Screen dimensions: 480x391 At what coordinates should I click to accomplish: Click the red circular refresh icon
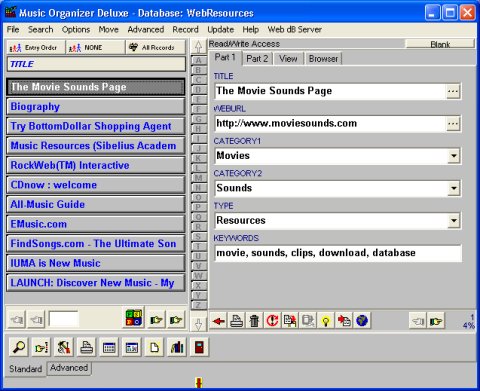(272, 321)
